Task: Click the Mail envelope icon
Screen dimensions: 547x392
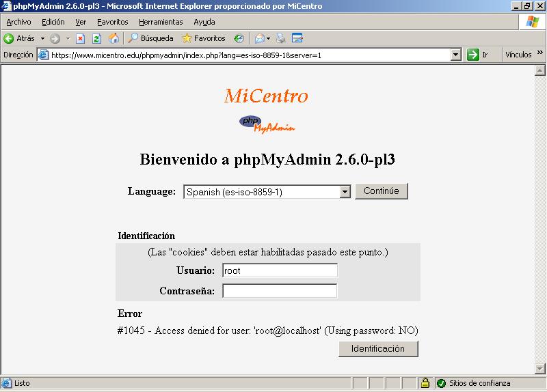Action: [260, 38]
